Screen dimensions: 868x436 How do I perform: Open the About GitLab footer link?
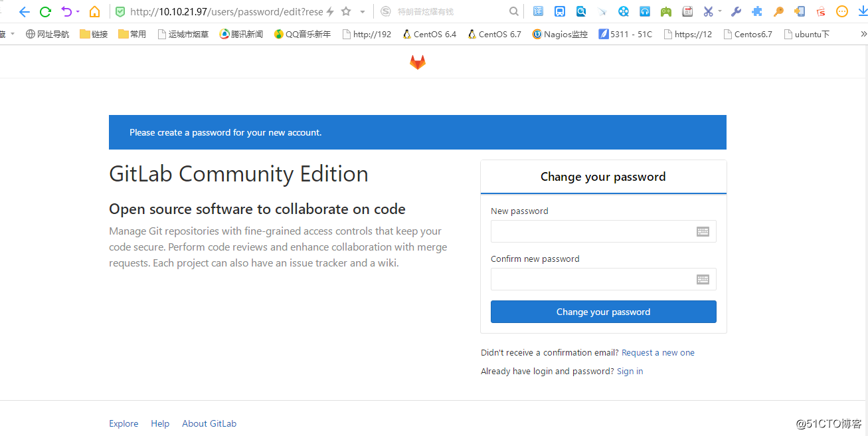209,423
